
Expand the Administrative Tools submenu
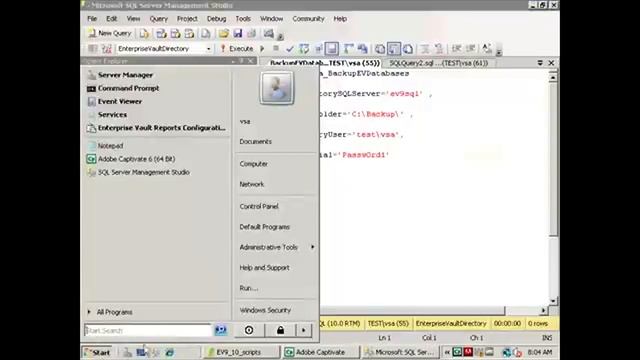(277, 247)
